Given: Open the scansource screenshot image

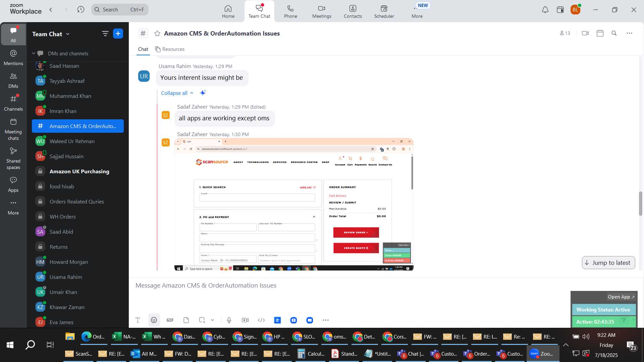Looking at the screenshot, I should 294,204.
